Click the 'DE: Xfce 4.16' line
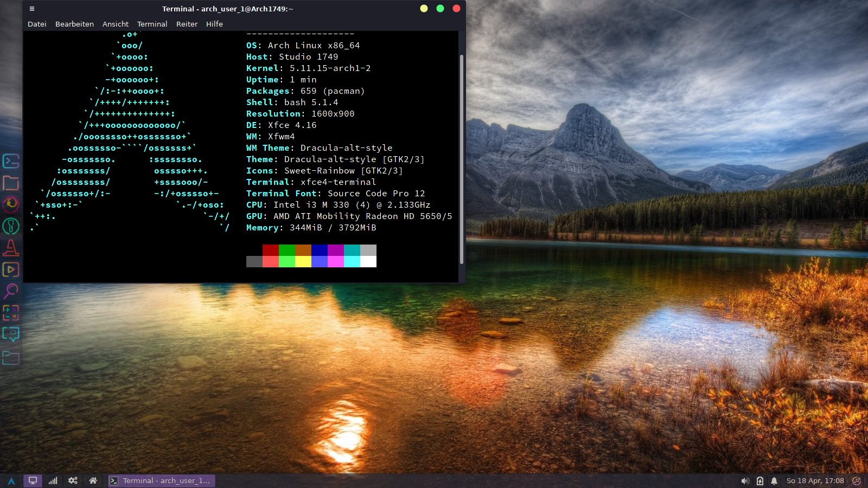 (x=281, y=125)
